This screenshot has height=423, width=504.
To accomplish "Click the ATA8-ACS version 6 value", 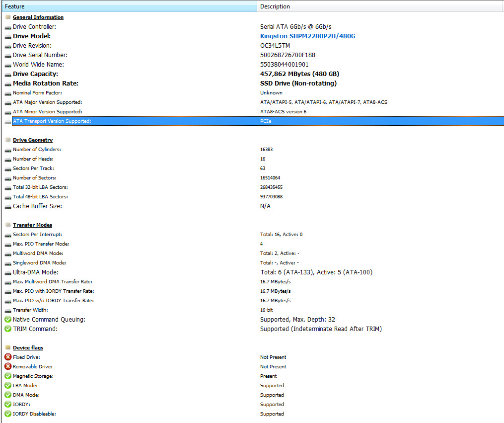I will pyautogui.click(x=283, y=112).
